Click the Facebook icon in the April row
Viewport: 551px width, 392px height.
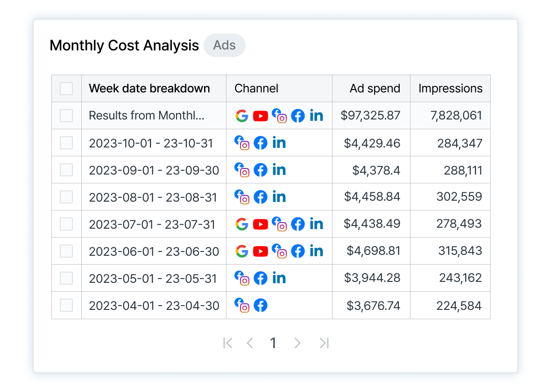coord(261,305)
